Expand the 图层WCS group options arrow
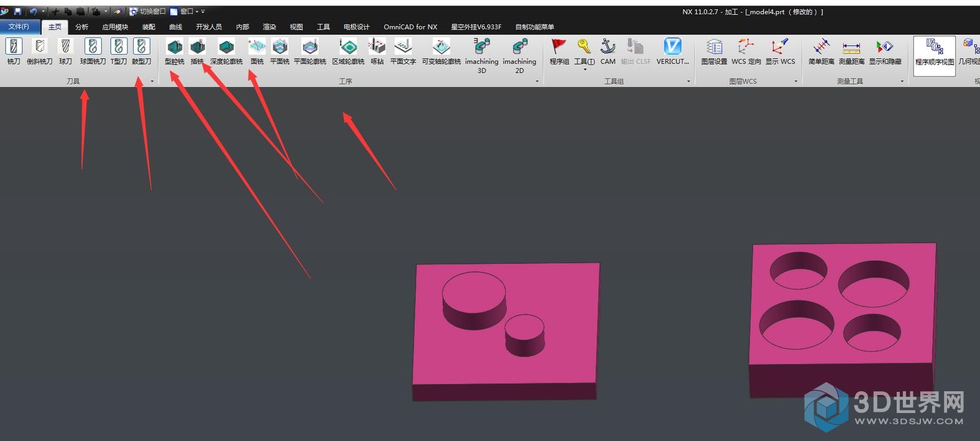Screen dimensions: 980x441 click(x=796, y=81)
